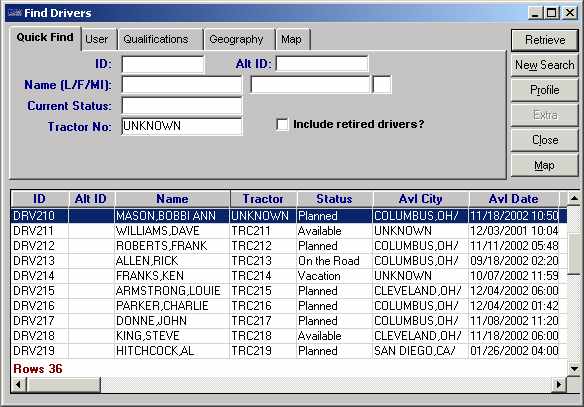Sort by the Name column header
The height and width of the screenshot is (407, 584).
point(172,199)
